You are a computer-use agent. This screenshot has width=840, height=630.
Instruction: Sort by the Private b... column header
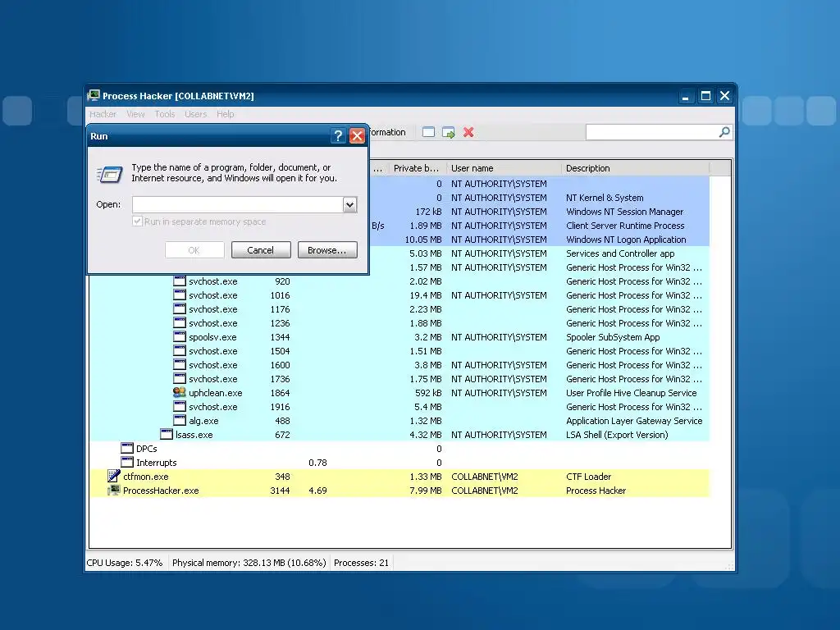(417, 168)
